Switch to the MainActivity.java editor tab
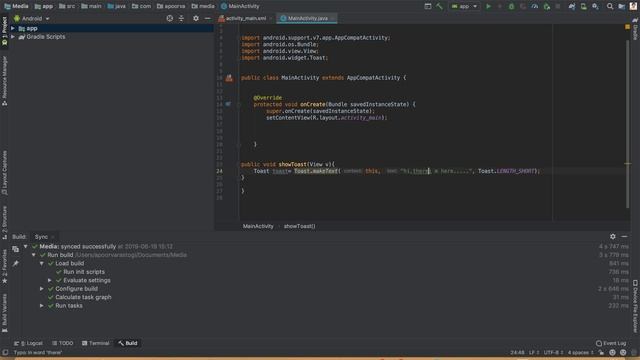The width and height of the screenshot is (640, 360). 307,18
